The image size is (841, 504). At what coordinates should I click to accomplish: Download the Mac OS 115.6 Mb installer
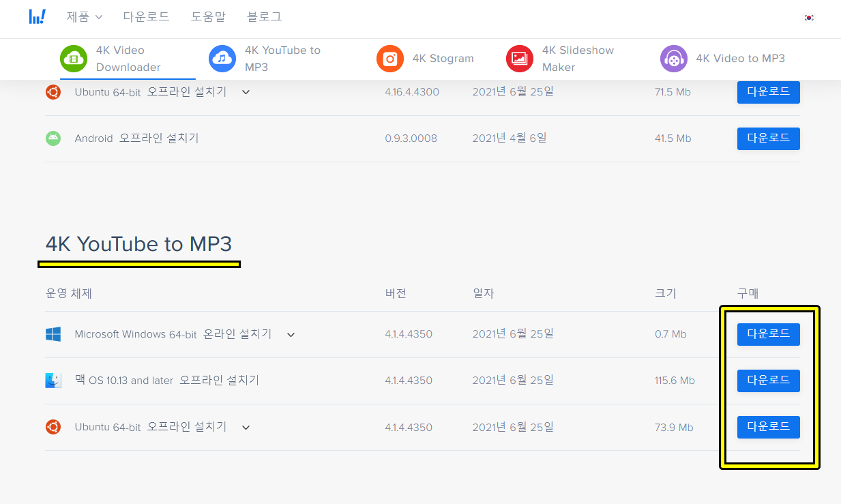[x=769, y=381]
